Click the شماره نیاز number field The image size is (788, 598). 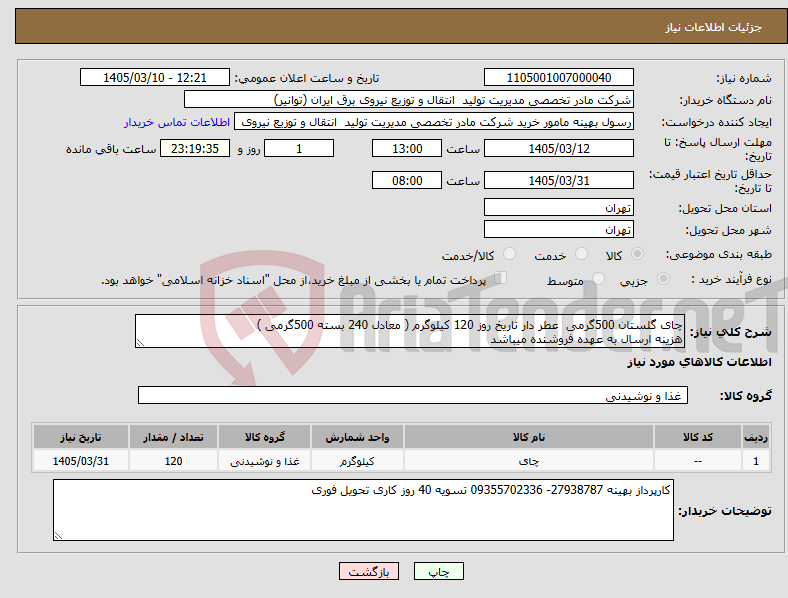point(558,77)
